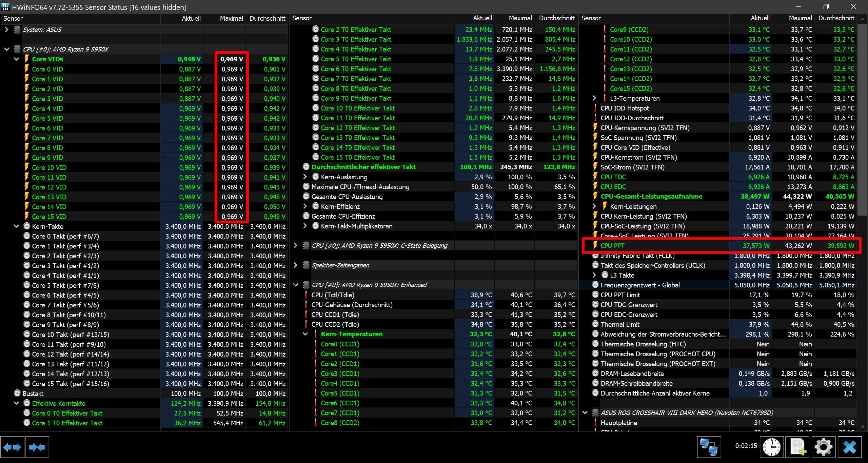This screenshot has height=463, width=868.
Task: Collapse the Effektive Kerntakte group
Action: click(16, 403)
